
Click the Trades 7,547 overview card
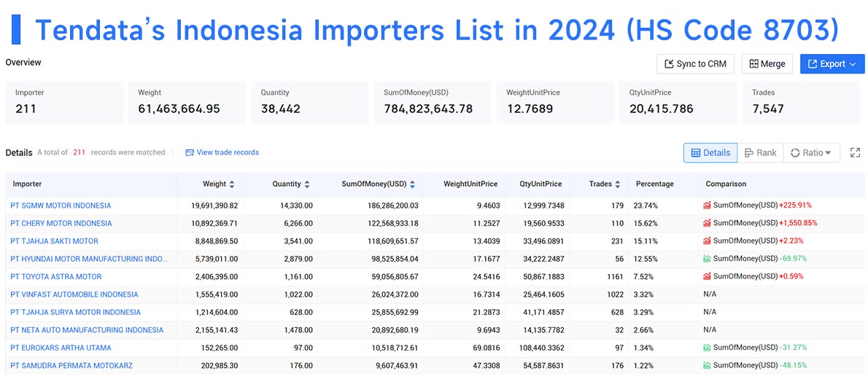point(802,102)
